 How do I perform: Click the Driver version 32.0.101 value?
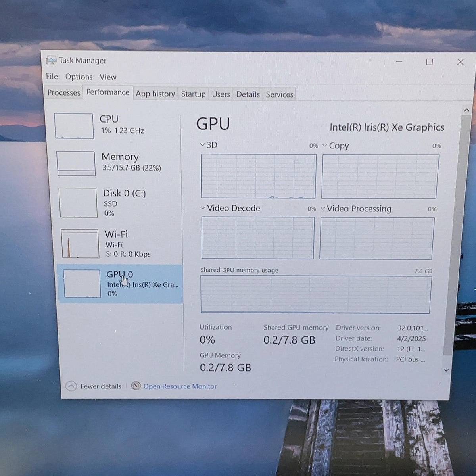pyautogui.click(x=413, y=328)
